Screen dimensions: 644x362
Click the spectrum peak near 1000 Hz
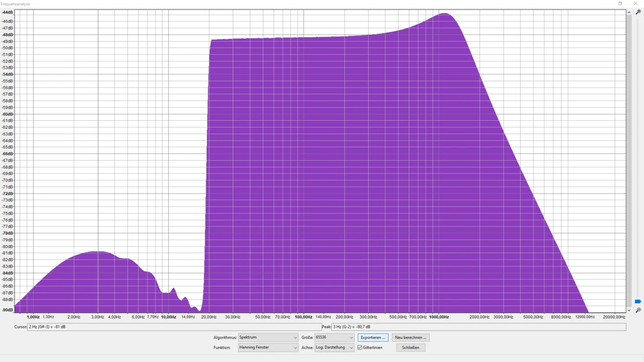[x=445, y=14]
